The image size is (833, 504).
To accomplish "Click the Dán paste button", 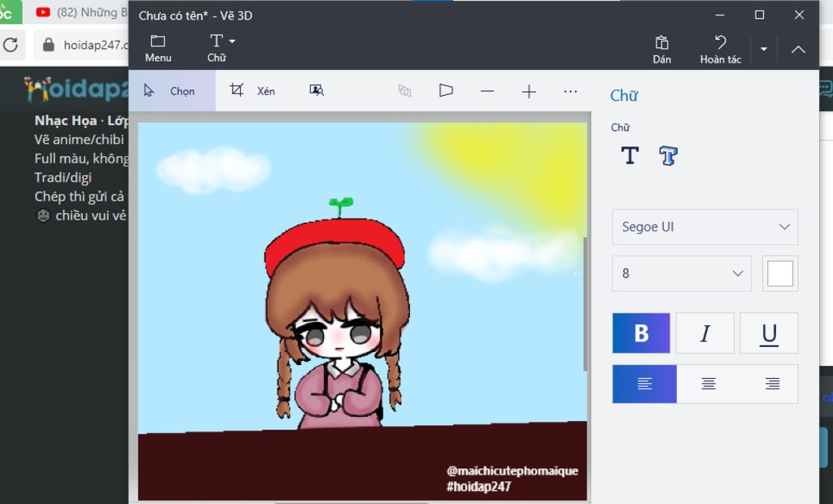I will click(x=661, y=50).
